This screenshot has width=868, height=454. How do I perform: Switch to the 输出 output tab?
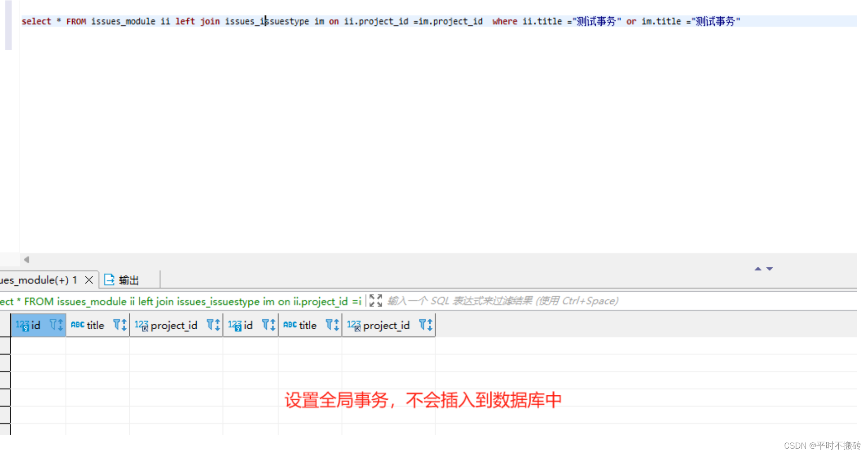click(x=122, y=280)
